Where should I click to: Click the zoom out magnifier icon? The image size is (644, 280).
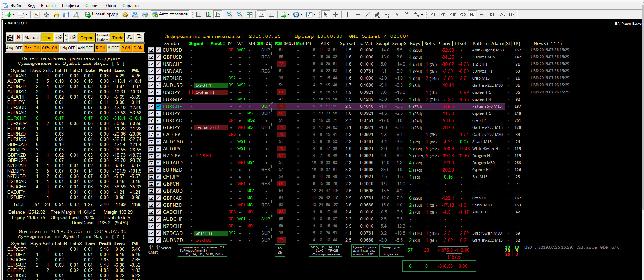click(239, 14)
